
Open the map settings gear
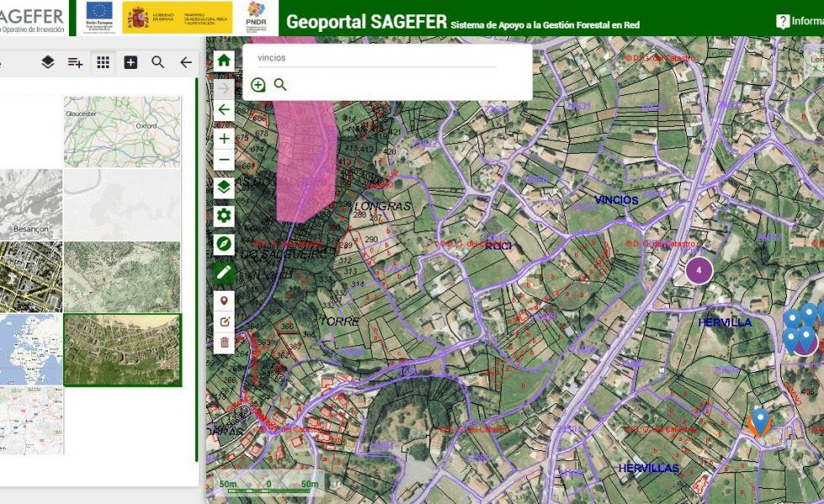tap(223, 215)
